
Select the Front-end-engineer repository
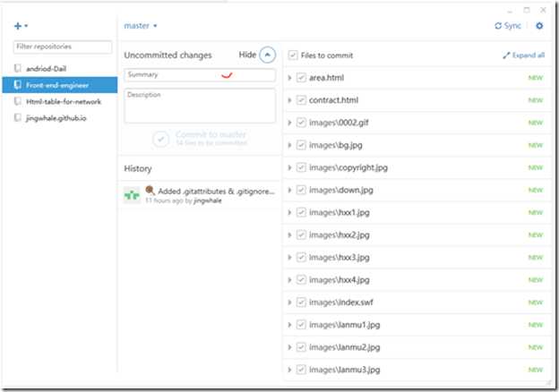tap(60, 85)
